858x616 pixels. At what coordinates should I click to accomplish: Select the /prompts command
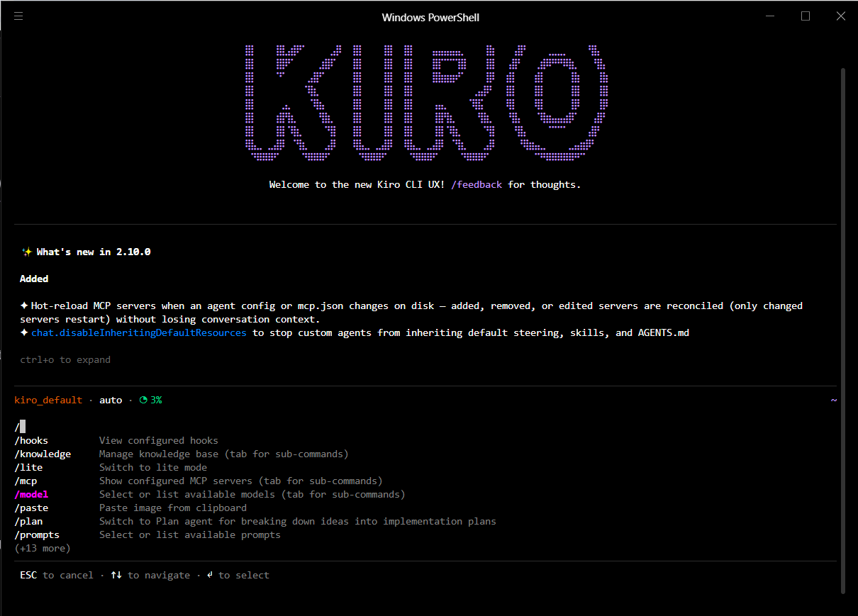click(x=37, y=535)
